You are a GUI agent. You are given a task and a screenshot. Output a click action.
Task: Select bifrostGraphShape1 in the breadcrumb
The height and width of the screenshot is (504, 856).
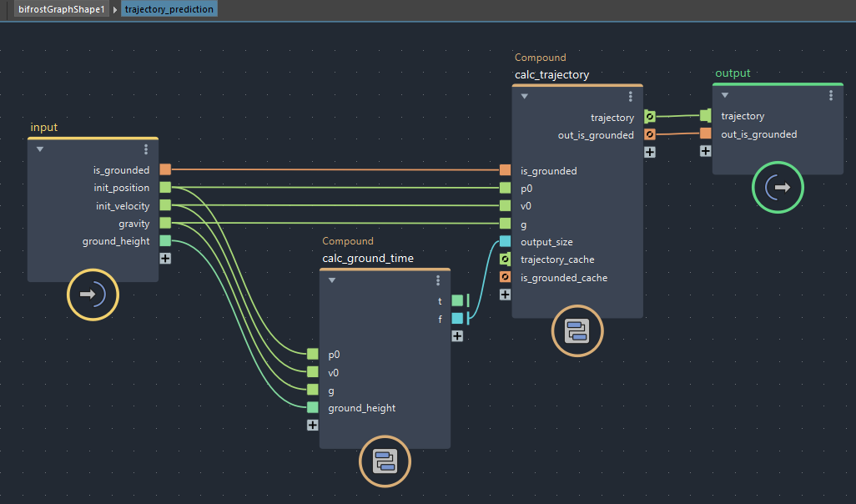[x=62, y=9]
